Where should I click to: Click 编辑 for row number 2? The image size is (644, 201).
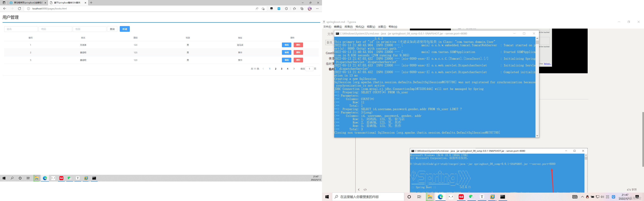tap(286, 52)
